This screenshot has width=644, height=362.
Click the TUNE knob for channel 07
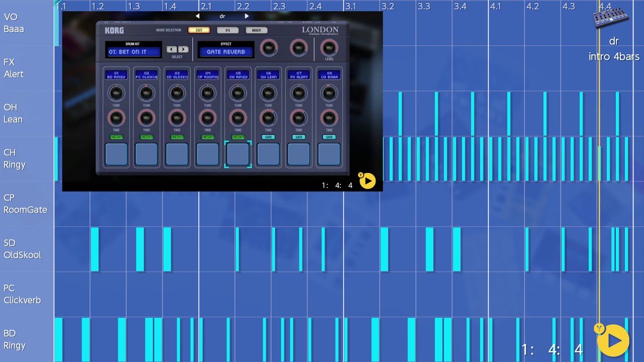(x=299, y=93)
